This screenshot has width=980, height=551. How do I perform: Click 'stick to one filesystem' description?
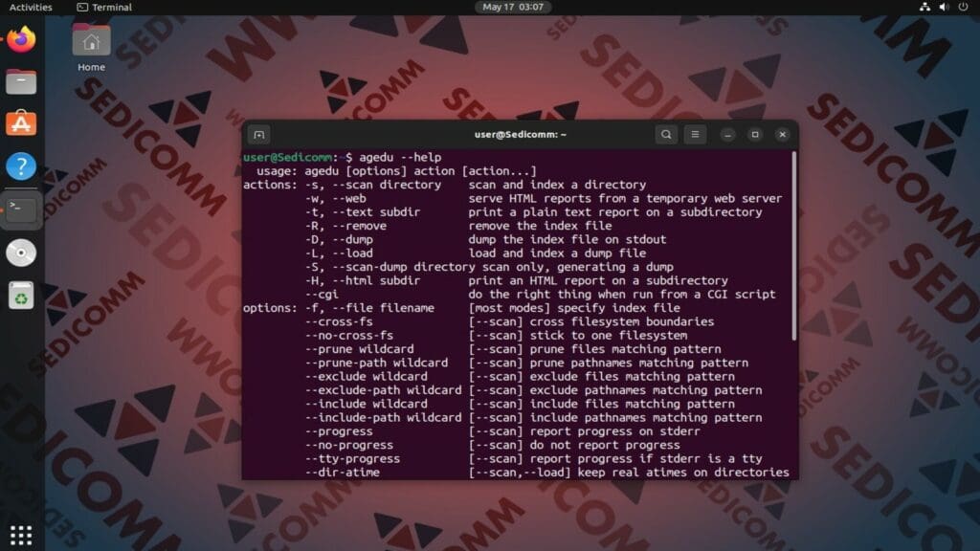click(609, 336)
